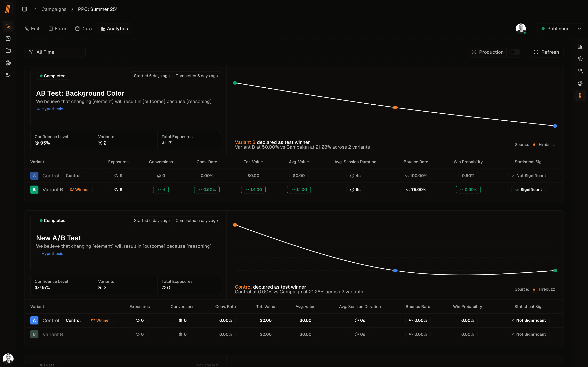Switch to the Data tab
This screenshot has height=367, width=588.
83,29
